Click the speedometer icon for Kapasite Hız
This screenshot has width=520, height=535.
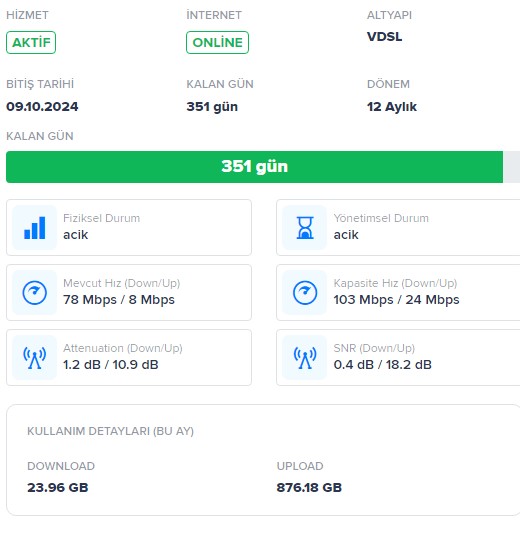[x=305, y=292]
